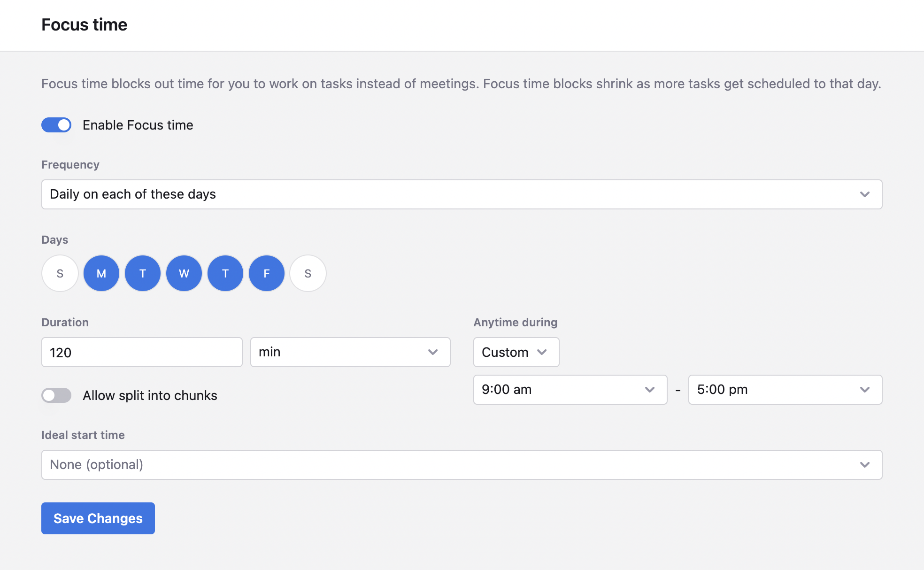This screenshot has width=924, height=570.
Task: Open the min duration unit dropdown
Action: pos(350,352)
